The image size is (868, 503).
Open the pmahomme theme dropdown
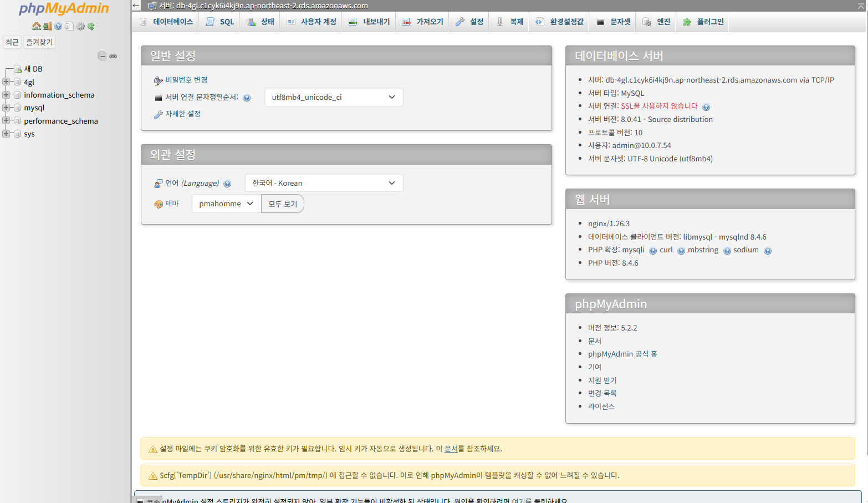(226, 204)
